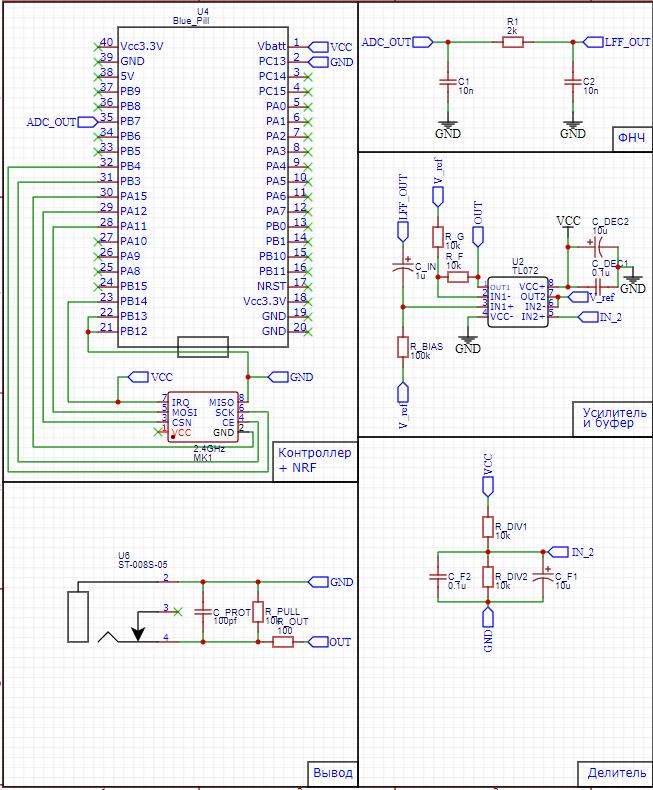Screen dimensions: 653x790
Task: Select capacitor C_F2 0.1u
Action: pos(438,577)
